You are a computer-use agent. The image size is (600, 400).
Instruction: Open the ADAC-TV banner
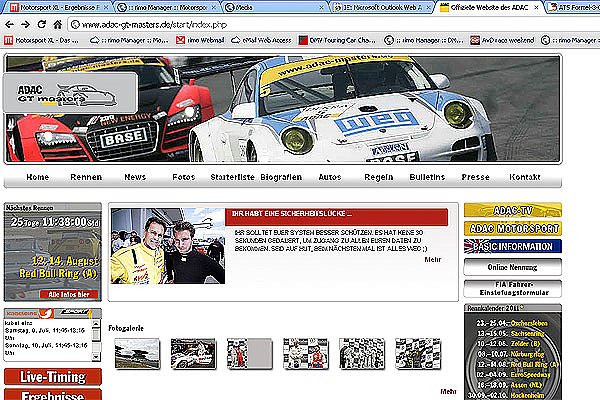(513, 210)
